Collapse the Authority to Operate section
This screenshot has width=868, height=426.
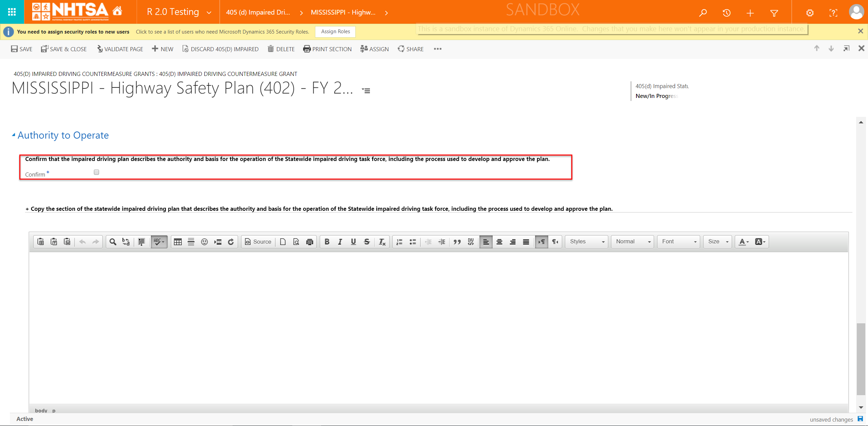(x=14, y=135)
